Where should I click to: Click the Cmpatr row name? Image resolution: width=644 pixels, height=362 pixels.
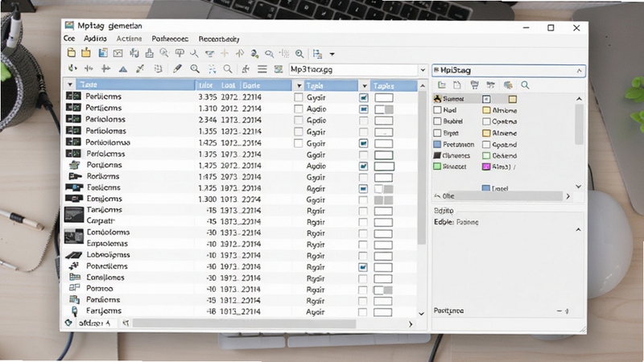point(100,220)
